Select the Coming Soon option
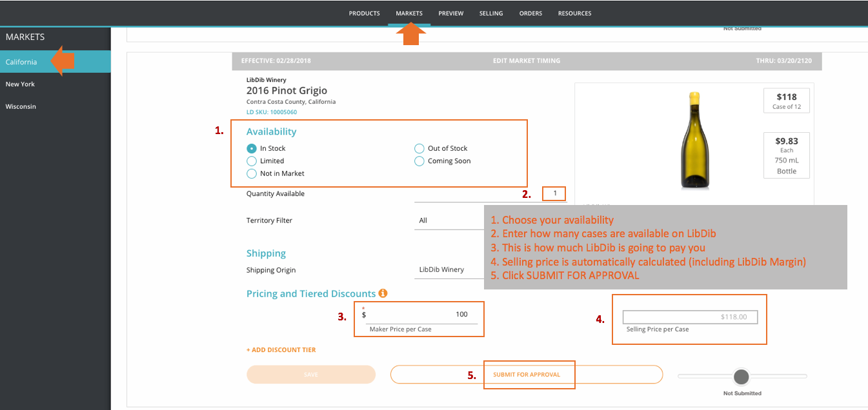 pyautogui.click(x=419, y=161)
